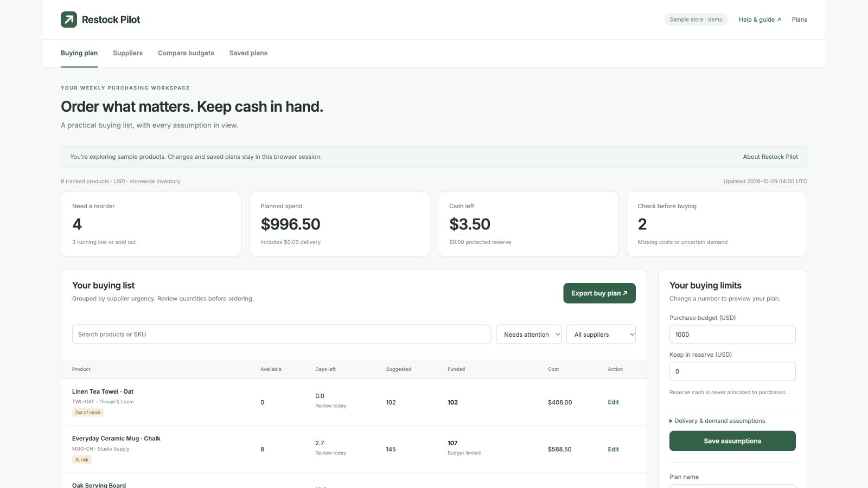Open the Saved plans tab
This screenshot has width=868, height=488.
click(x=248, y=53)
